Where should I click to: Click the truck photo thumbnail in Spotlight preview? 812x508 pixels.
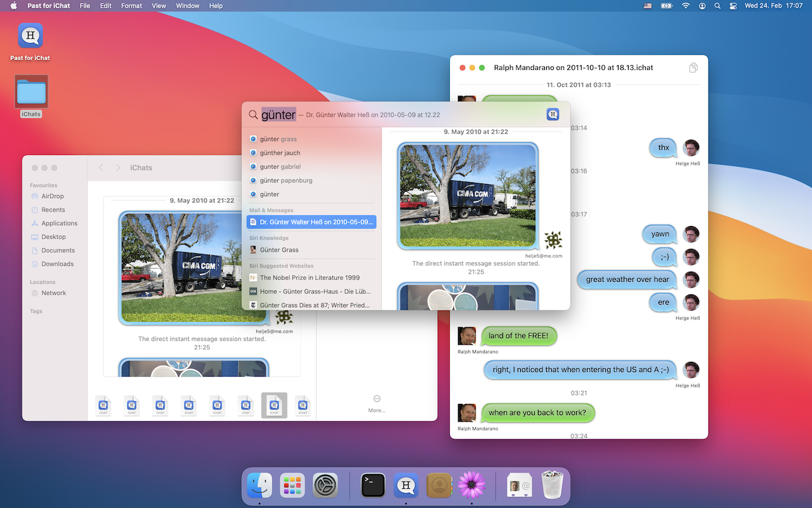(468, 196)
